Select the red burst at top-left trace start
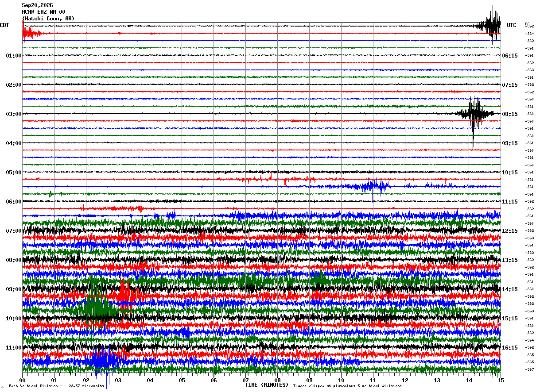 tap(32, 32)
